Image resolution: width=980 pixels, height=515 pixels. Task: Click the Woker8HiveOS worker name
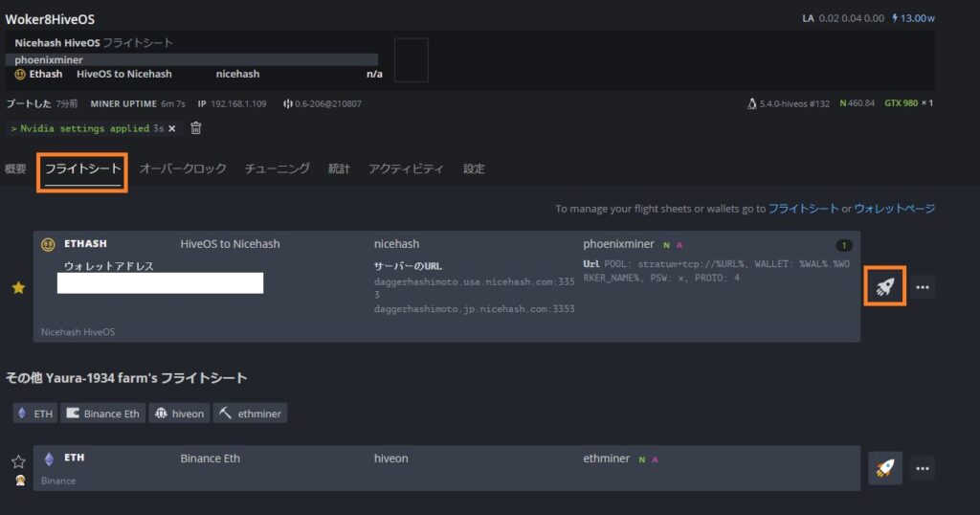click(x=50, y=19)
